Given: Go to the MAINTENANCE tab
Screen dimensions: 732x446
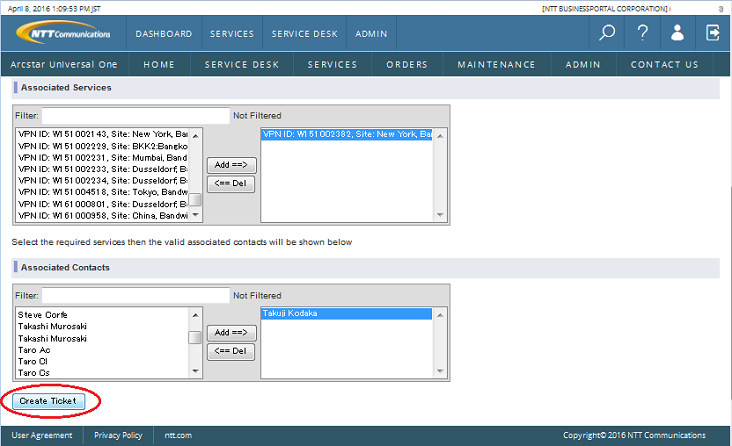Looking at the screenshot, I should click(x=496, y=65).
